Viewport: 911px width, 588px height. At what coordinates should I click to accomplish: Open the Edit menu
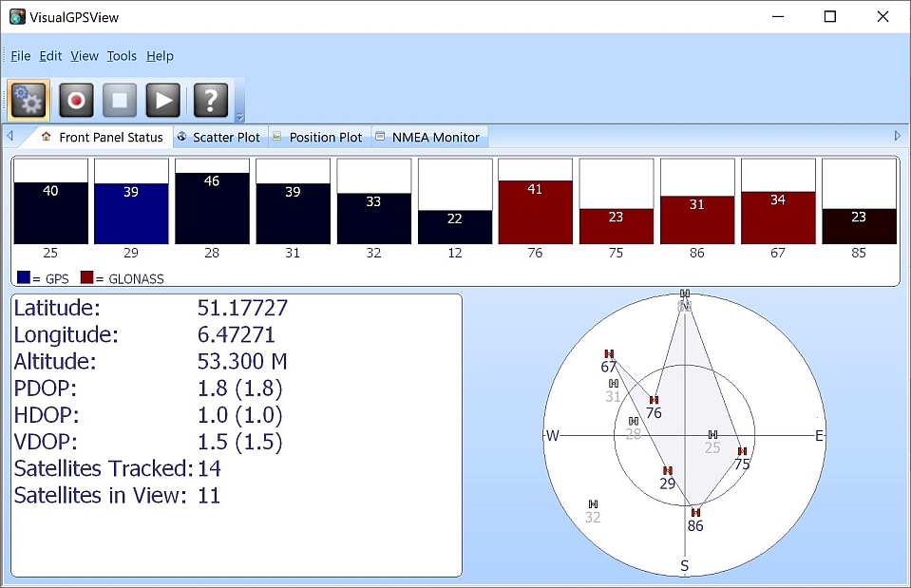coord(50,56)
